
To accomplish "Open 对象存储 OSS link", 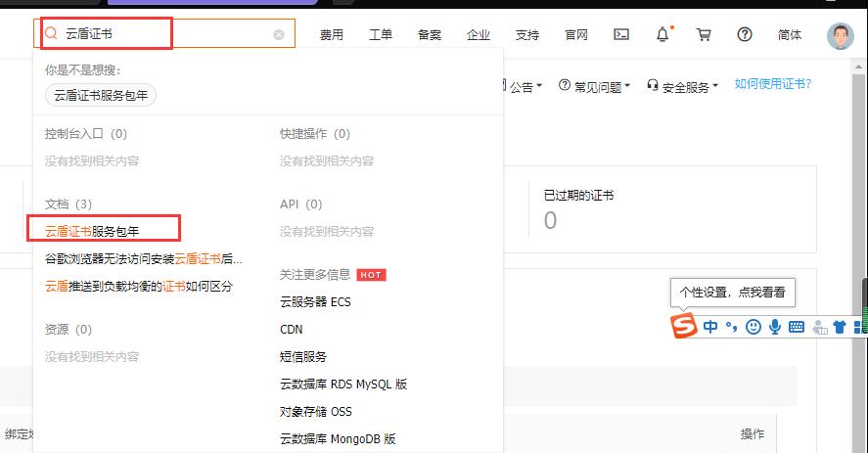I will (x=316, y=412).
